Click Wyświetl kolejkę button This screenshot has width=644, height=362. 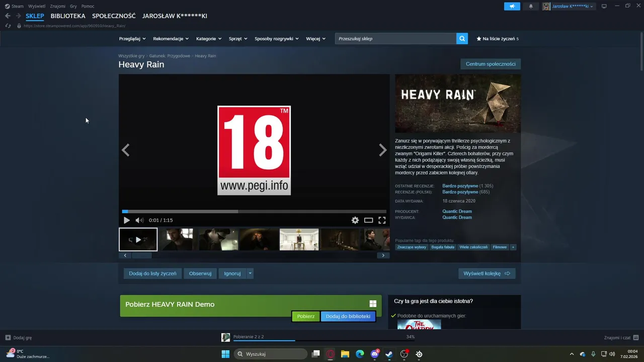coord(487,274)
